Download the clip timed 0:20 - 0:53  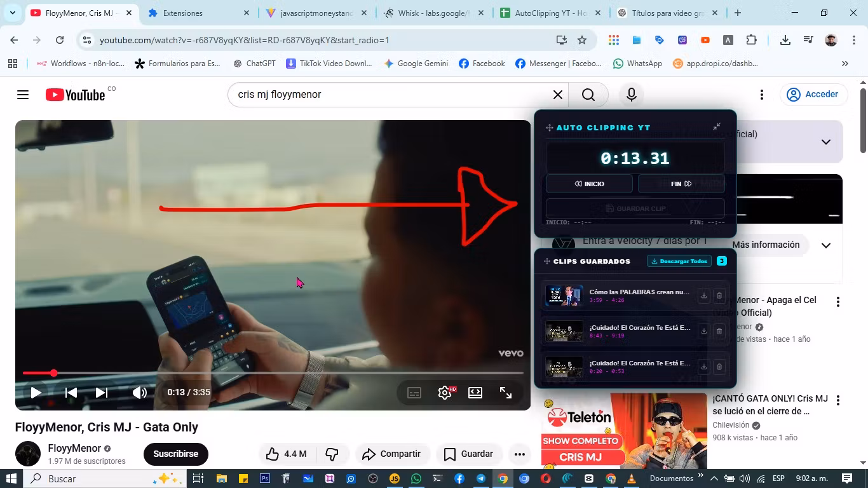(703, 367)
